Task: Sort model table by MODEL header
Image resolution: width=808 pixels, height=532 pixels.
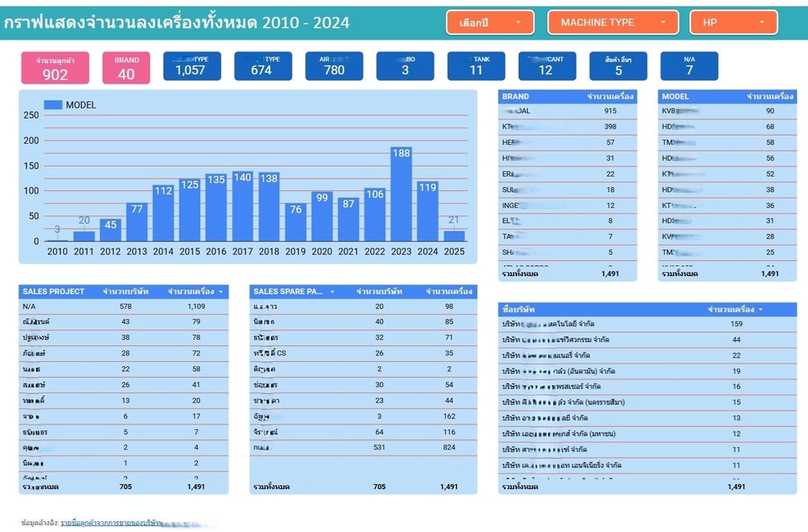Action: tap(675, 97)
